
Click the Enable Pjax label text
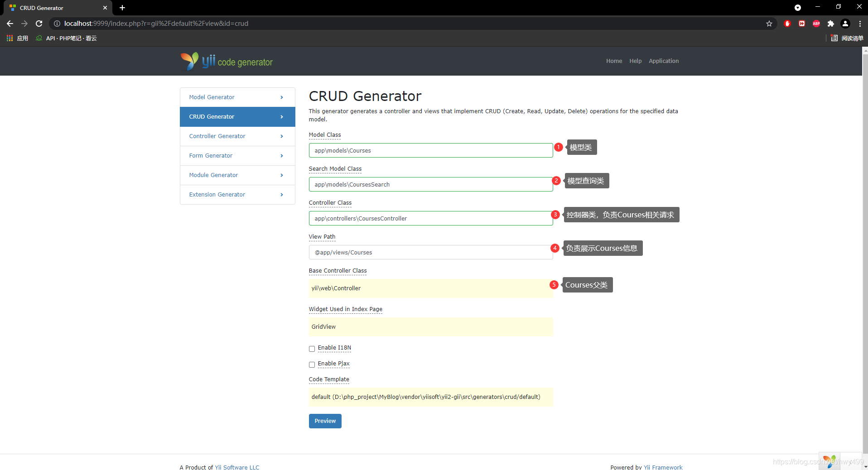[334, 364]
